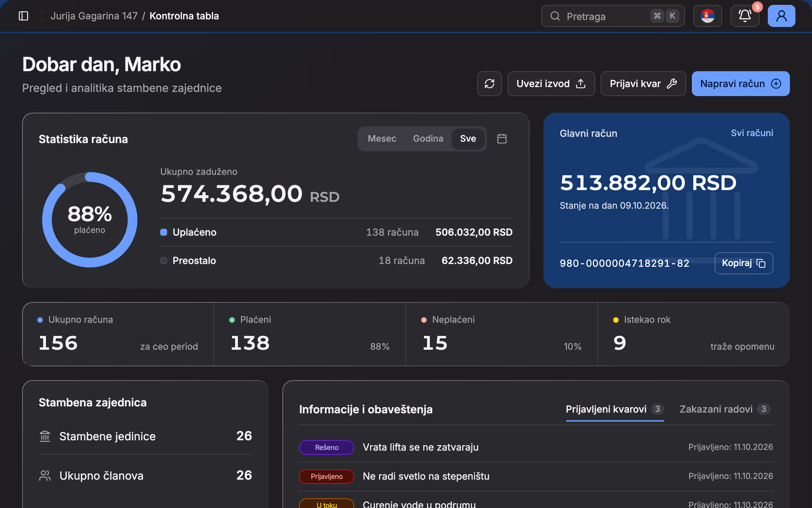The width and height of the screenshot is (812, 508).
Task: Open the calendar date picker icon
Action: tap(502, 139)
